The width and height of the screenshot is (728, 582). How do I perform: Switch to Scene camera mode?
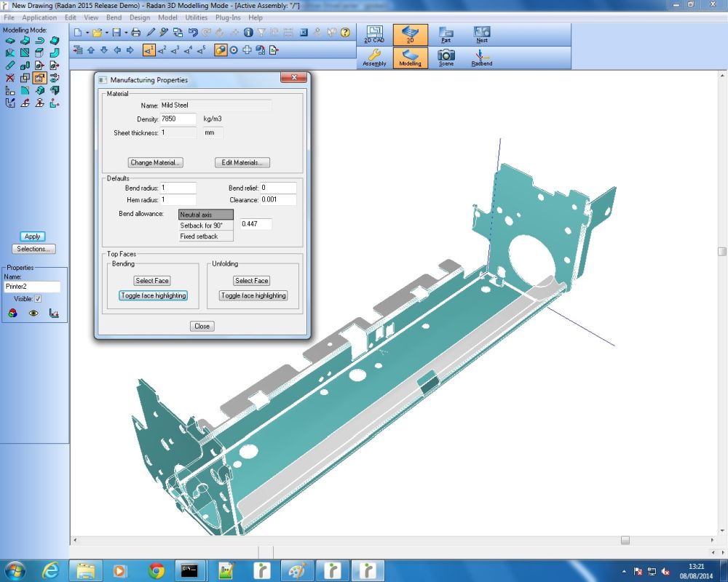click(446, 57)
